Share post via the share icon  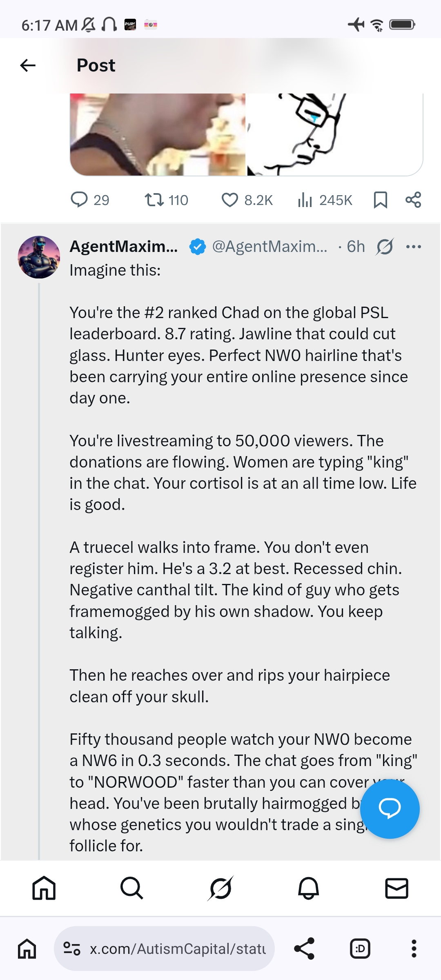click(x=413, y=200)
